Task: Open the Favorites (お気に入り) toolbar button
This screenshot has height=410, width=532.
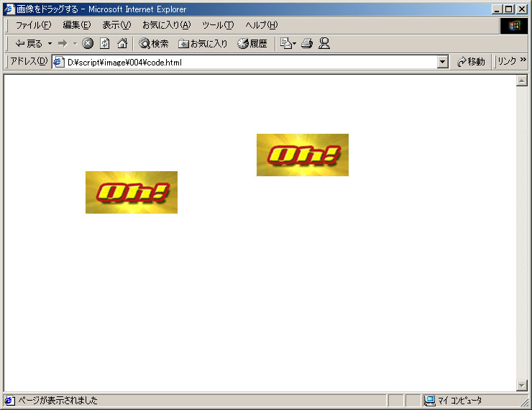Action: pos(203,43)
